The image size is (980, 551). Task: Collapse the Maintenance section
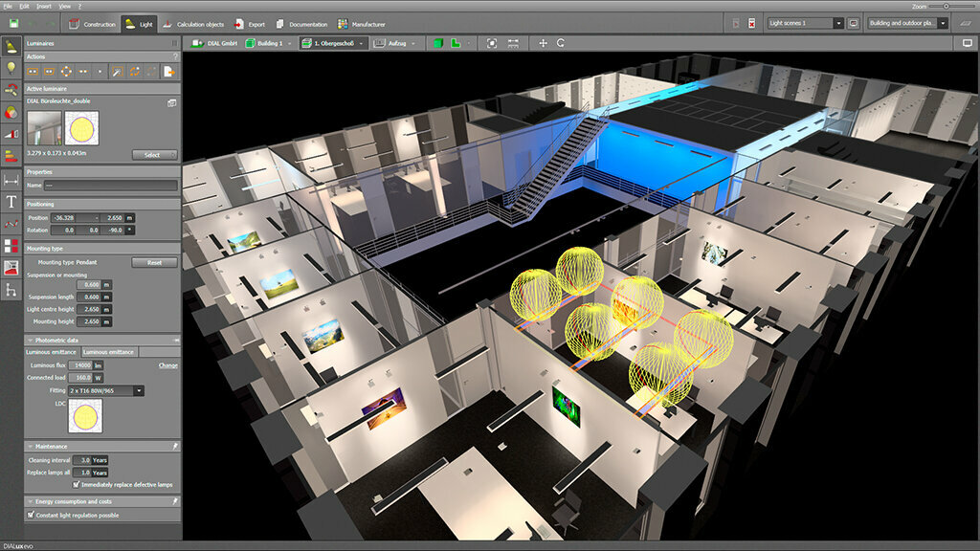point(30,446)
